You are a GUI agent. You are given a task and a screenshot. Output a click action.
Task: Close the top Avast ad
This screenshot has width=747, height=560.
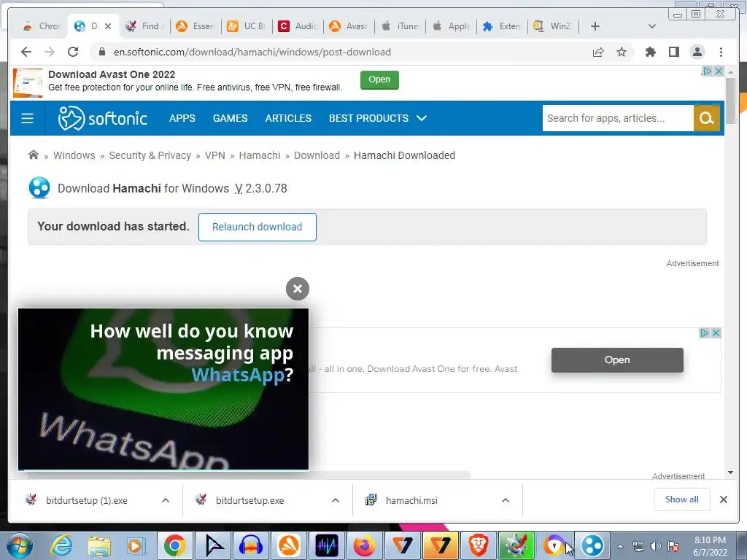(x=719, y=71)
